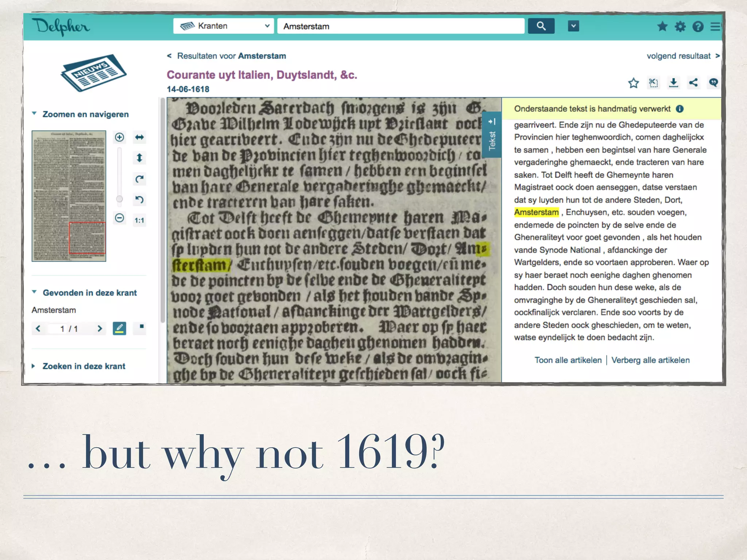
Task: Set zoom to 1:1
Action: (139, 220)
